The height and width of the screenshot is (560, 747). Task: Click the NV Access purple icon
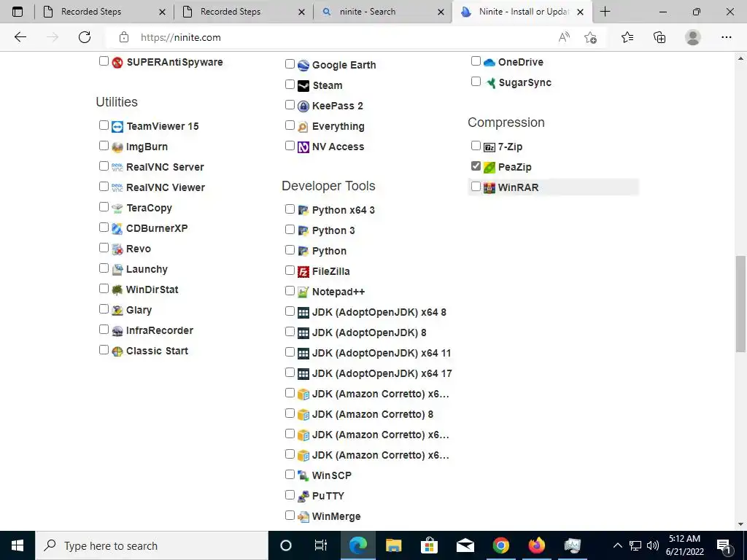[303, 147]
